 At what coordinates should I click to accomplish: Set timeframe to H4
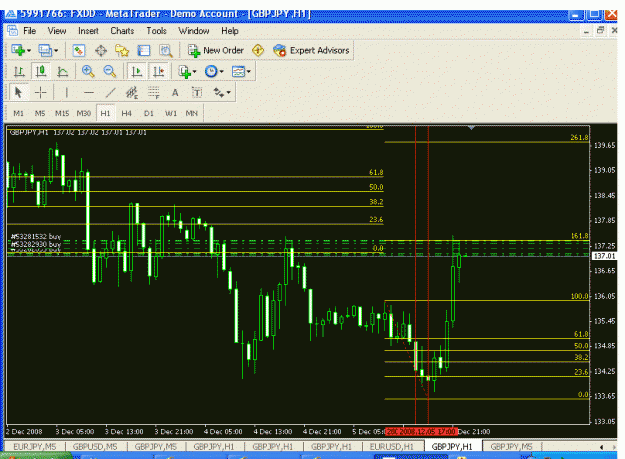[x=126, y=113]
